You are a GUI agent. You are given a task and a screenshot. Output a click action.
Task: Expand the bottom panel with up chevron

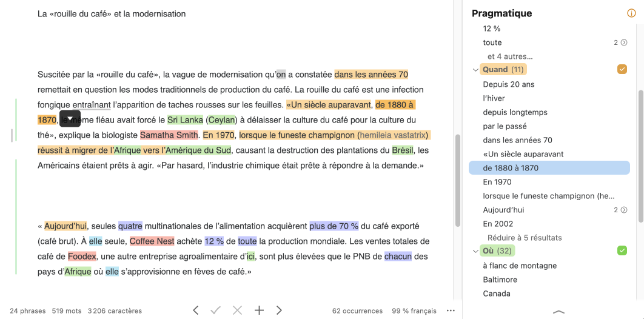tap(558, 312)
